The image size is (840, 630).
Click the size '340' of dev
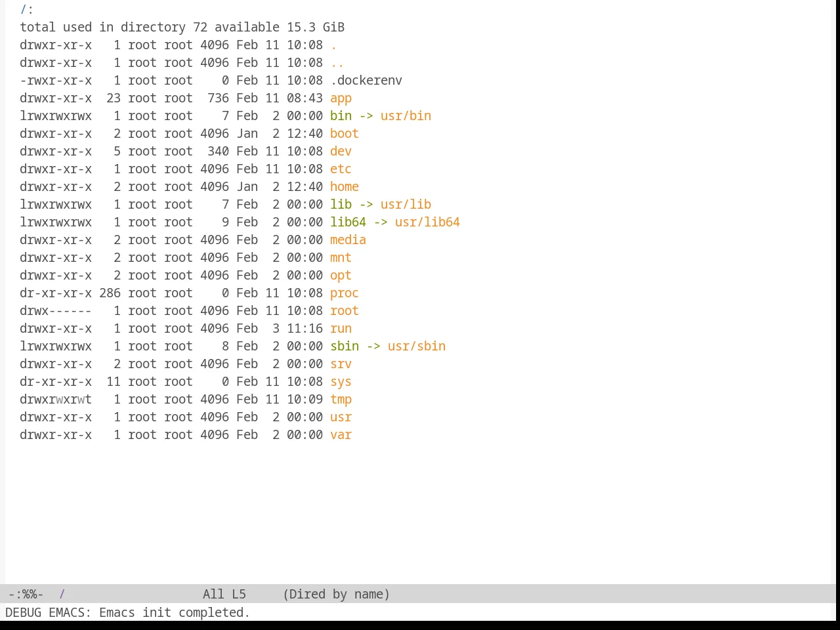218,152
